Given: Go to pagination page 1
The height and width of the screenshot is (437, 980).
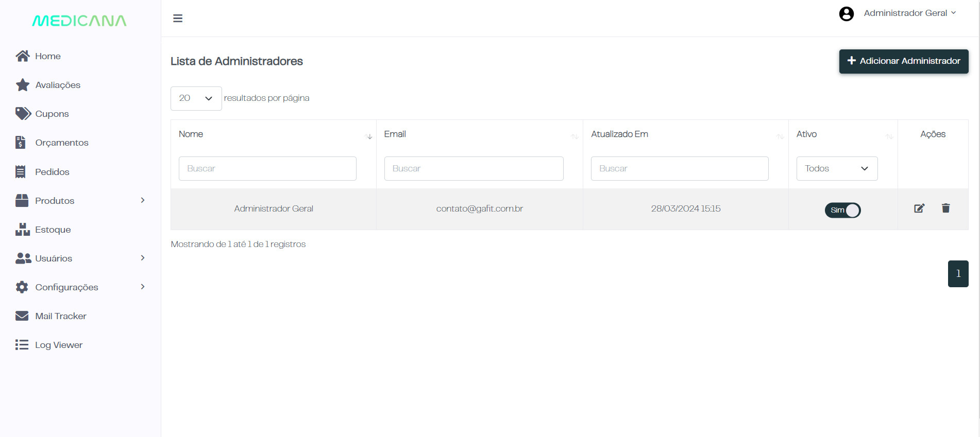Looking at the screenshot, I should tap(958, 274).
